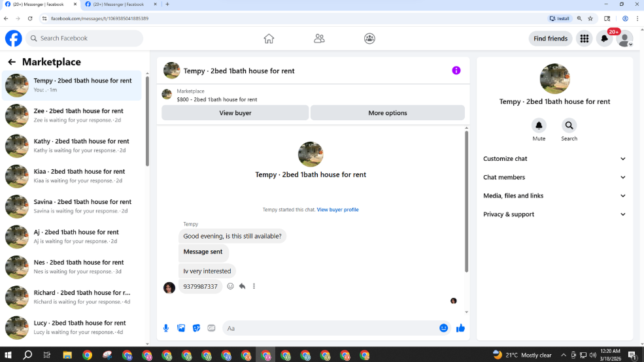Open the Facebook logo home link

(14, 38)
